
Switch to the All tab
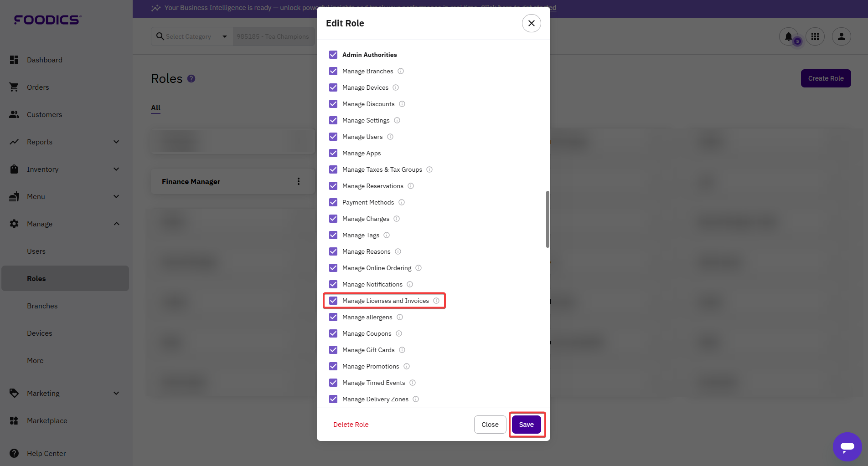pos(155,108)
